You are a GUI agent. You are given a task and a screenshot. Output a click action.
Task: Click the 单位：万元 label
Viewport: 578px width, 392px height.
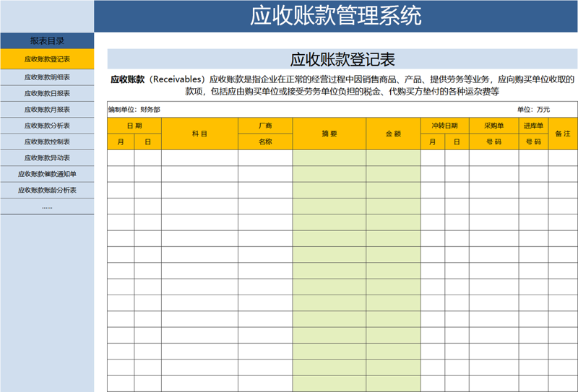pos(533,110)
